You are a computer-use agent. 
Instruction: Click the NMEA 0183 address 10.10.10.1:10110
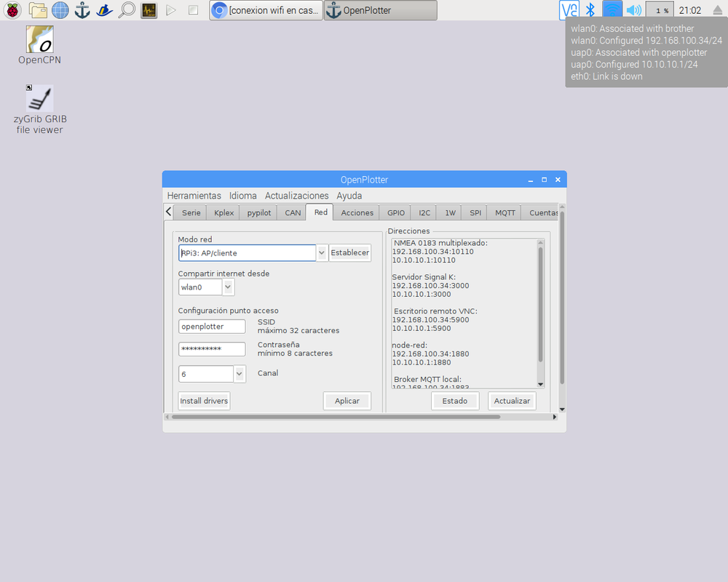pos(424,260)
